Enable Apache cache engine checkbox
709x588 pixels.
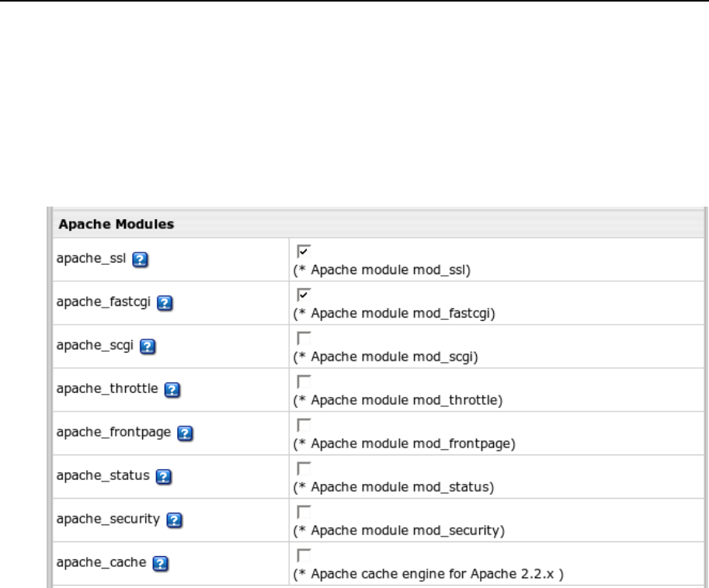(x=304, y=551)
